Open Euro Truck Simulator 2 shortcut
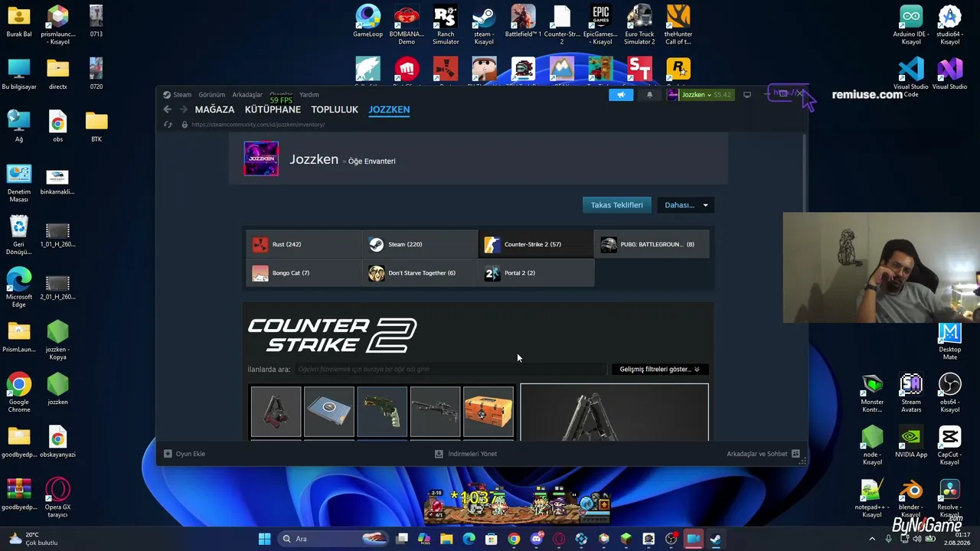This screenshot has height=551, width=980. point(639,25)
